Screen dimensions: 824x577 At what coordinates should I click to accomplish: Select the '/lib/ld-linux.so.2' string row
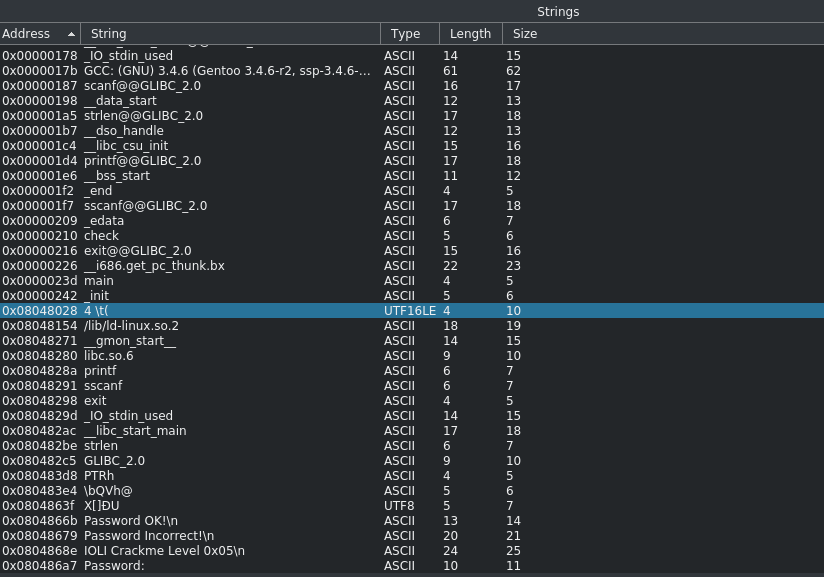412,326
